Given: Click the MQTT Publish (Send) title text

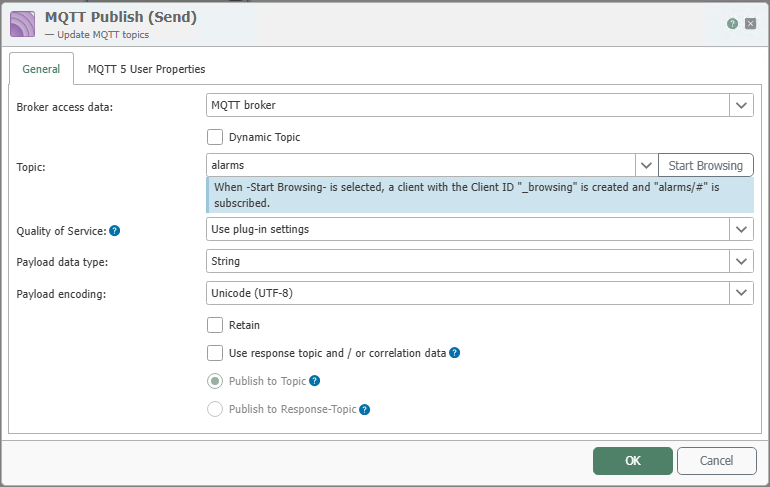Looking at the screenshot, I should [121, 17].
